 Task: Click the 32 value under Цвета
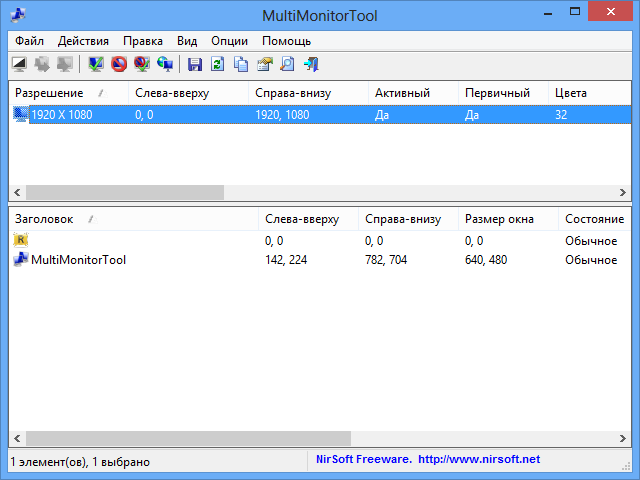pyautogui.click(x=561, y=115)
